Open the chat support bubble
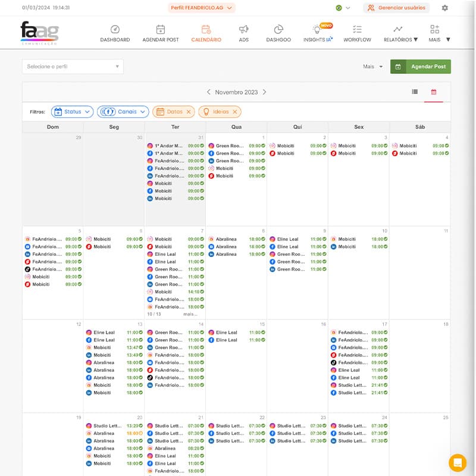 (x=458, y=463)
